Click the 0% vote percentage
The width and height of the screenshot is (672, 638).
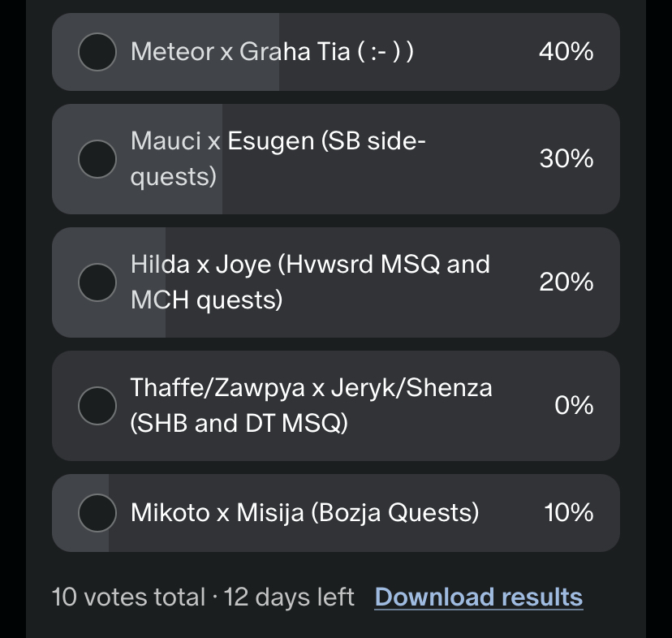click(x=573, y=406)
